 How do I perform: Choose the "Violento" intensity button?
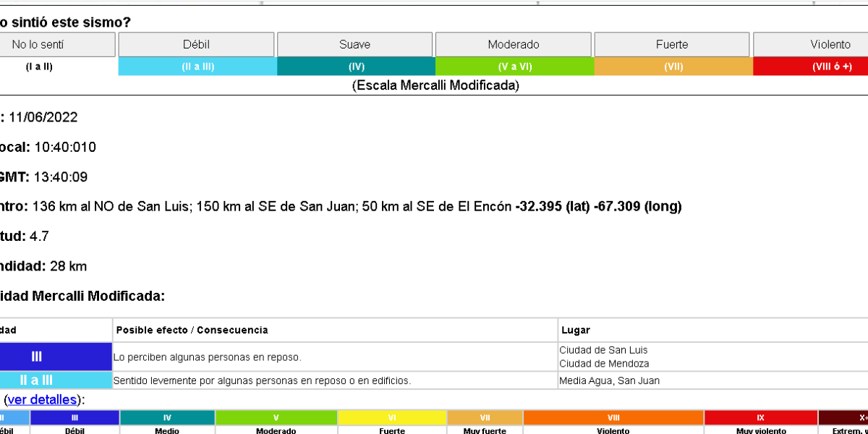point(811,44)
